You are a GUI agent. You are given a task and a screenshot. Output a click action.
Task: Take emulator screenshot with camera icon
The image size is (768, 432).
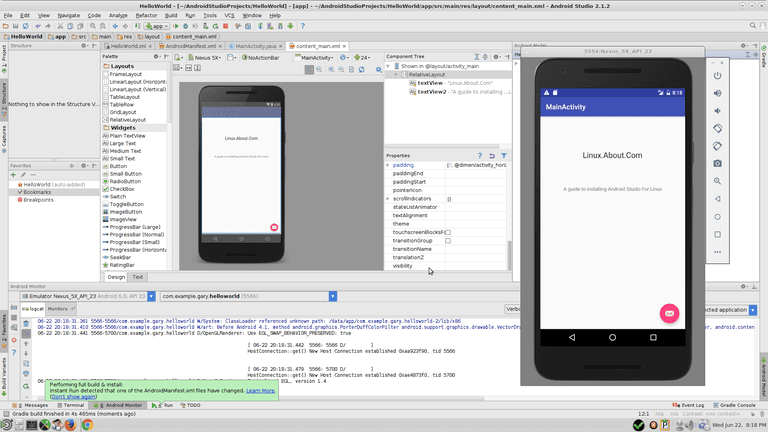coord(717,164)
